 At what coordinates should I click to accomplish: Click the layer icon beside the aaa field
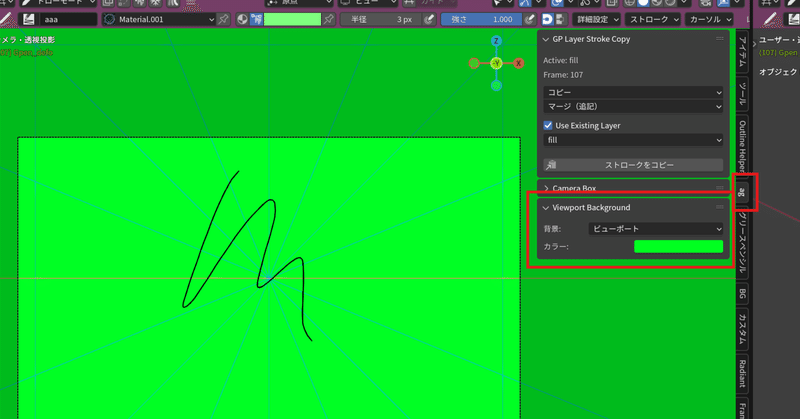point(29,19)
